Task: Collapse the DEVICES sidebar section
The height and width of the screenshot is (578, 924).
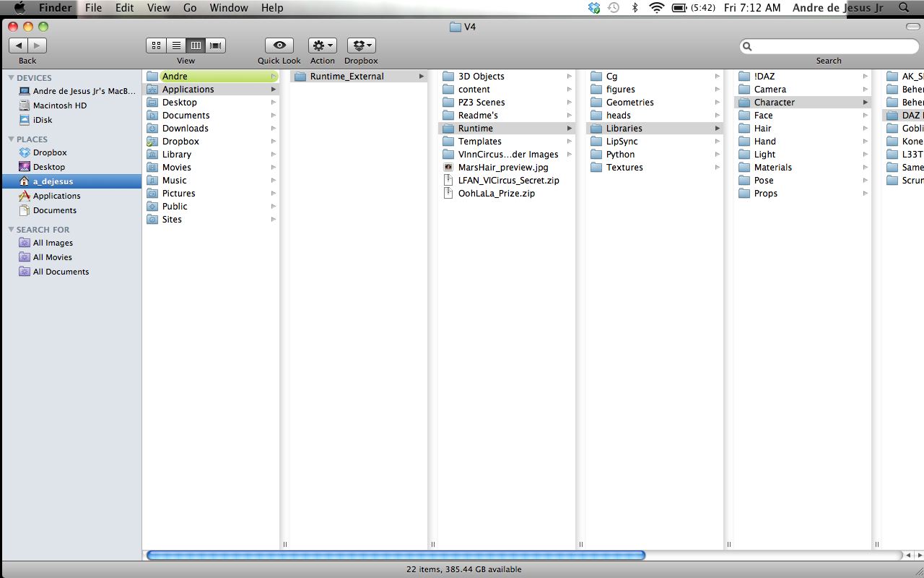Action: [x=12, y=78]
